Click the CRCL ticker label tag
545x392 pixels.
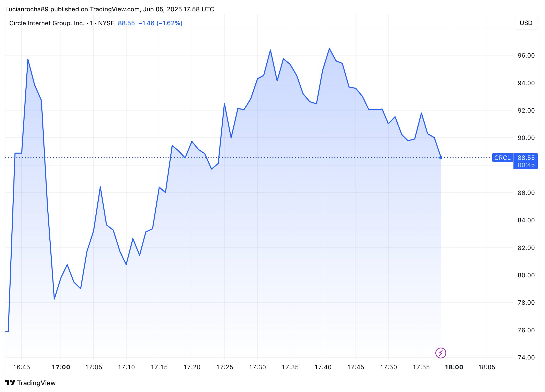tap(502, 158)
